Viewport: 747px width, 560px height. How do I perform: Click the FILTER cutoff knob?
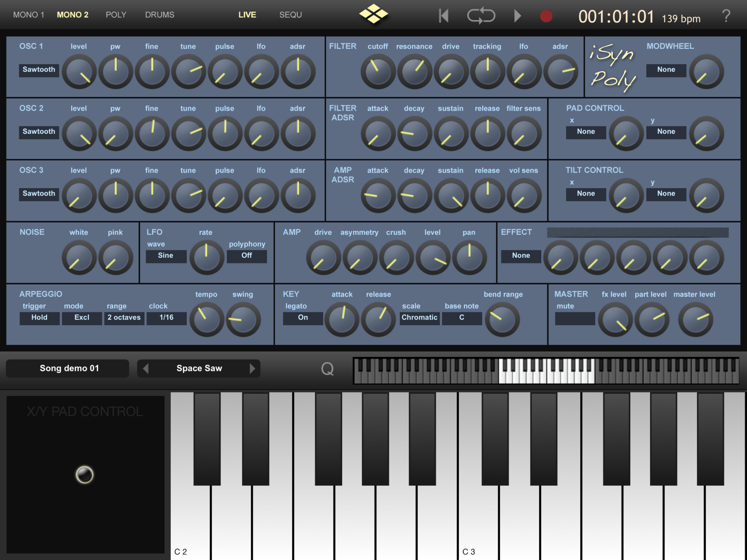tap(378, 71)
